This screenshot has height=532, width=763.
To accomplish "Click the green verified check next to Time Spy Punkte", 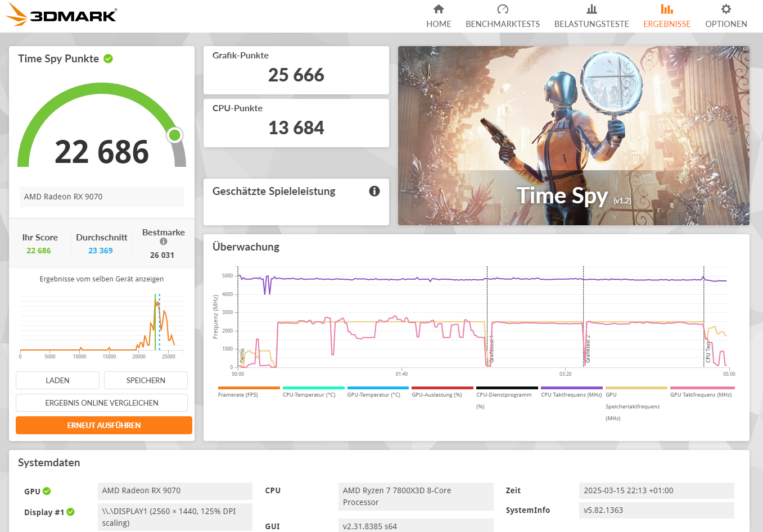I will 109,58.
